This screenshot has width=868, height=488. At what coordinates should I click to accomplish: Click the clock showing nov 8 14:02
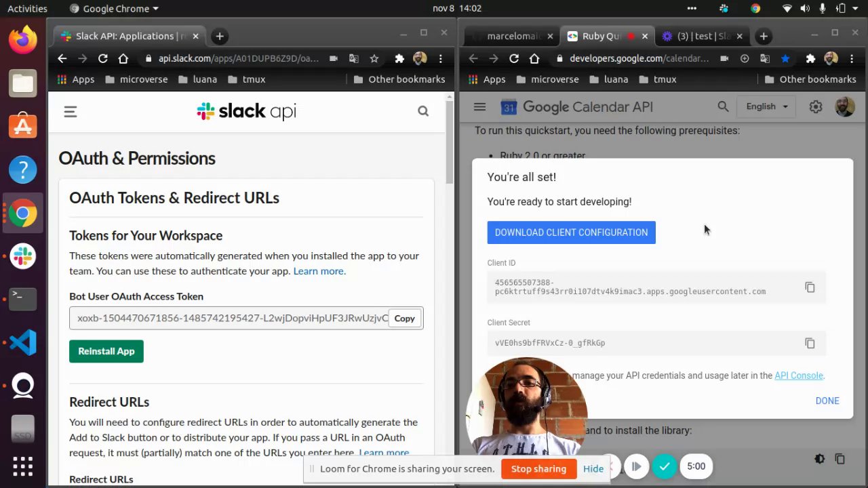(x=457, y=9)
